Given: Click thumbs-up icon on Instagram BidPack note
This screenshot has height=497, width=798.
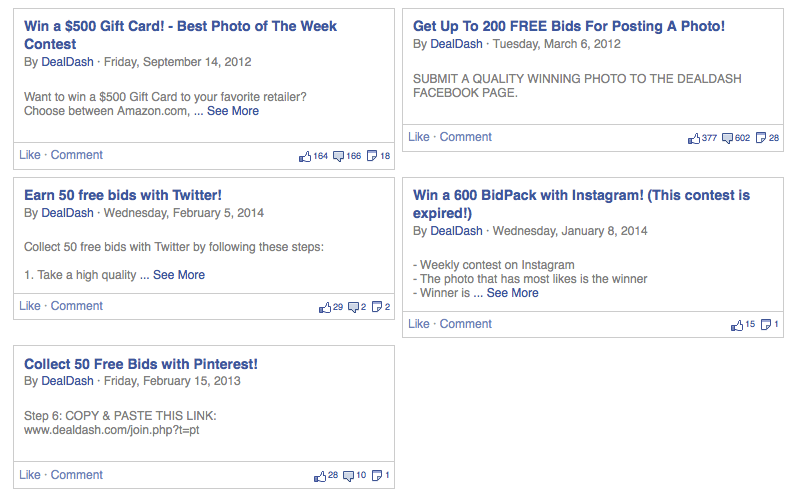Looking at the screenshot, I should [738, 325].
